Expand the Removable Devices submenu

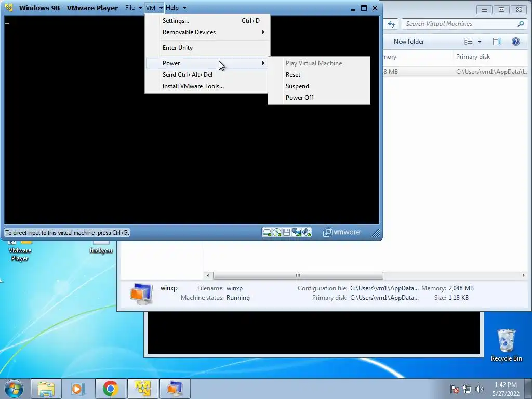[208, 32]
